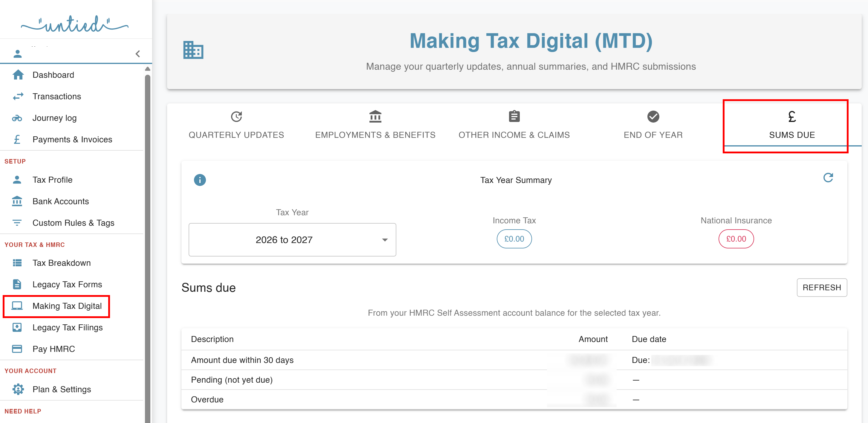Click the Employments & Benefits bank icon
Viewport: 868px width, 423px height.
tap(375, 117)
